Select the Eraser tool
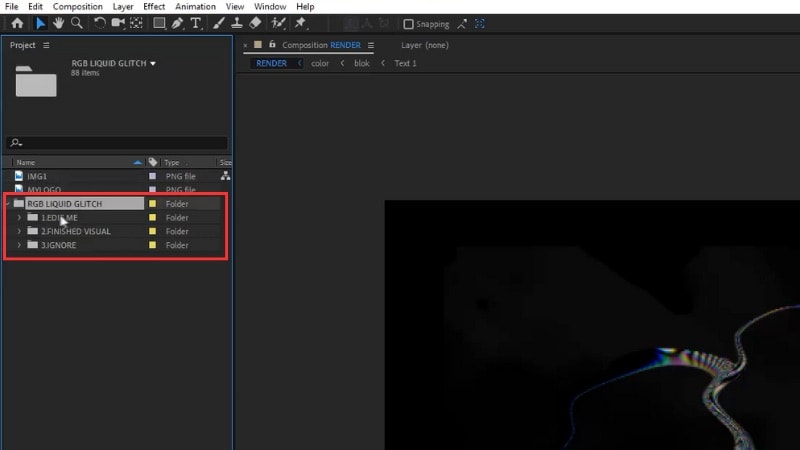The height and width of the screenshot is (450, 800). [x=255, y=23]
